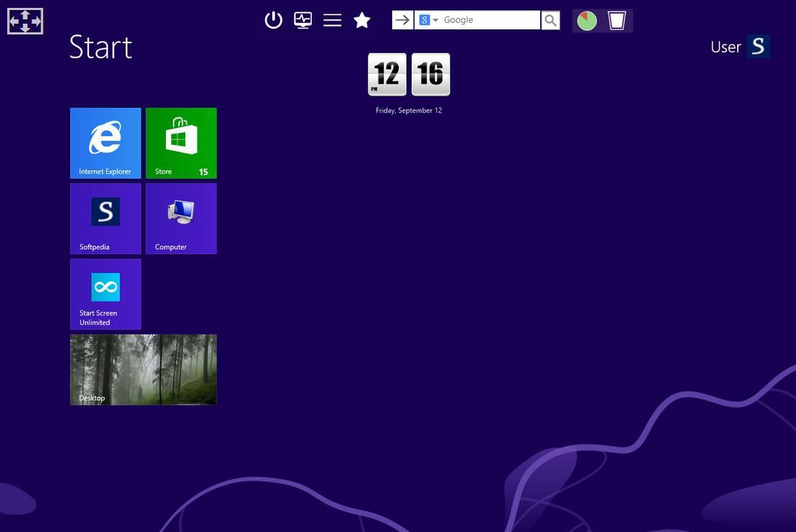Open the hamburger menu icon
Viewport: 796px width, 532px height.
tap(333, 20)
